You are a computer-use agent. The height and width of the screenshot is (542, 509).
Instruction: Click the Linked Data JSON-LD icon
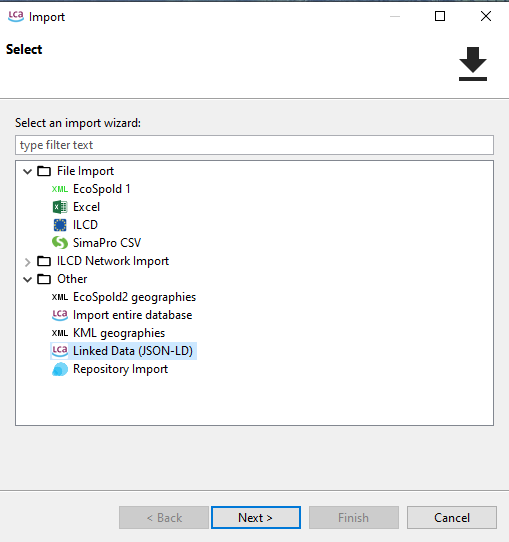click(60, 351)
